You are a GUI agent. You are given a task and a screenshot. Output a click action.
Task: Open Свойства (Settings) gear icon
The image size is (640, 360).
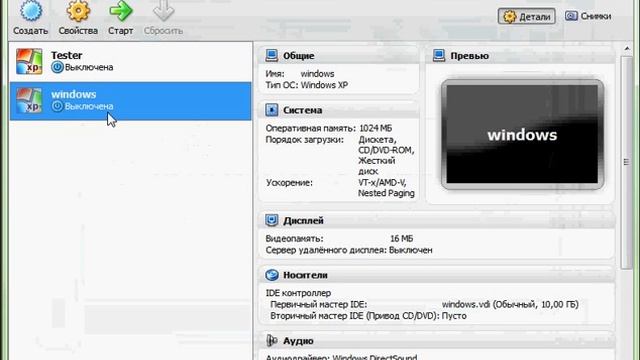(x=78, y=11)
